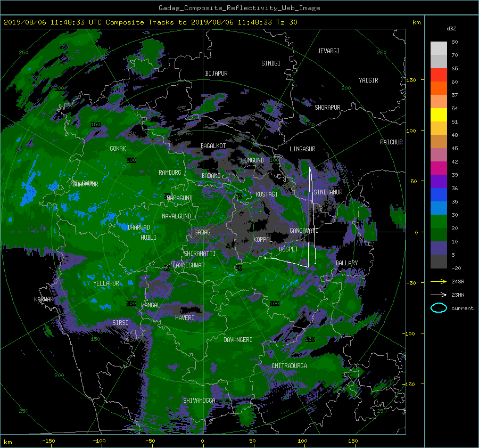
Task: Click the -20 dBZ dark gray swatch
Action: pyautogui.click(x=439, y=262)
